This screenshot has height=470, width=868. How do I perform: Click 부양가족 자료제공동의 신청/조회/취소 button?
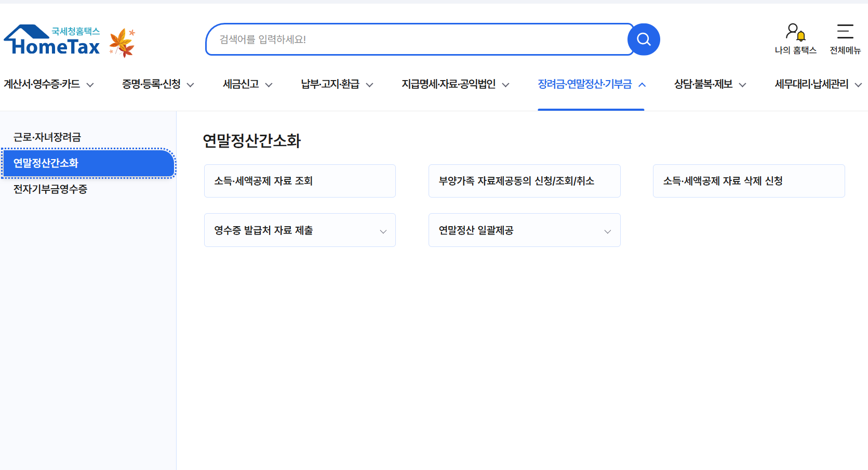pos(524,181)
